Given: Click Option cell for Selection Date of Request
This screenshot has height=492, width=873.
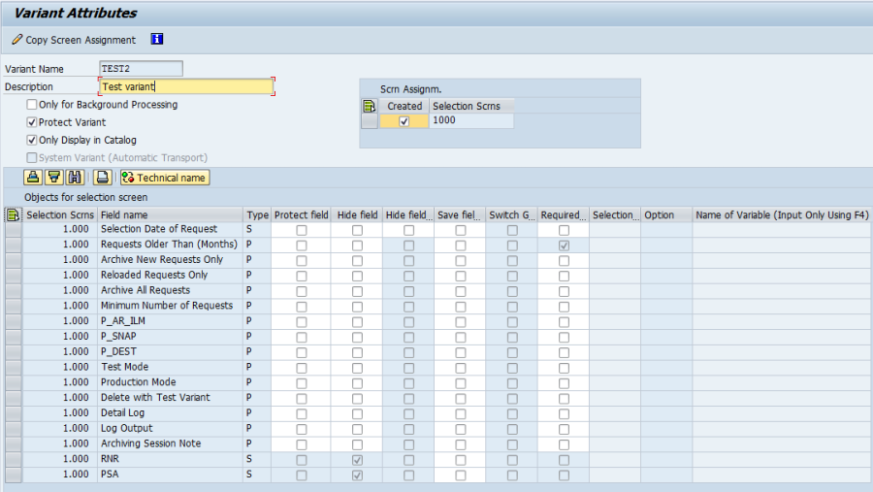Looking at the screenshot, I should point(666,229).
